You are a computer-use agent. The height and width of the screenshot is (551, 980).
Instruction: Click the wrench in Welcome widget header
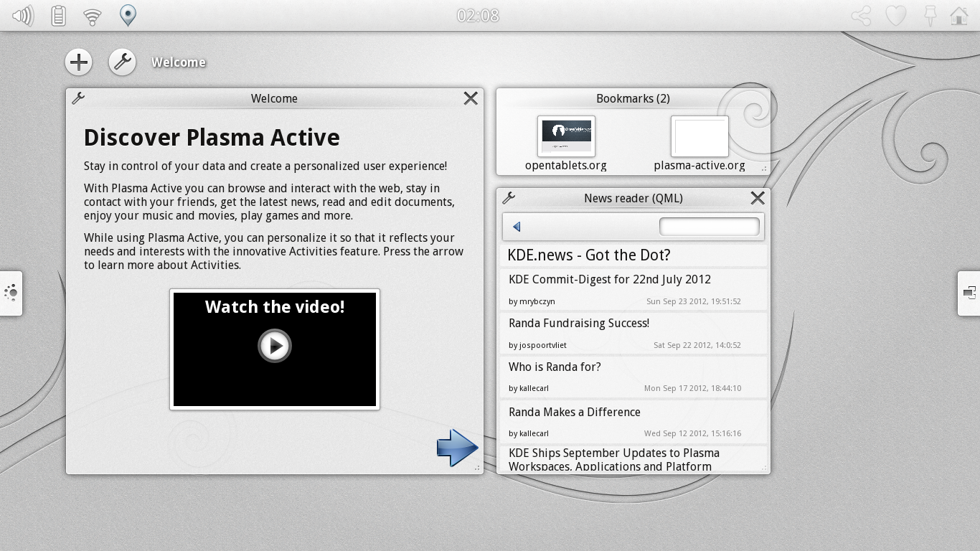click(x=78, y=98)
